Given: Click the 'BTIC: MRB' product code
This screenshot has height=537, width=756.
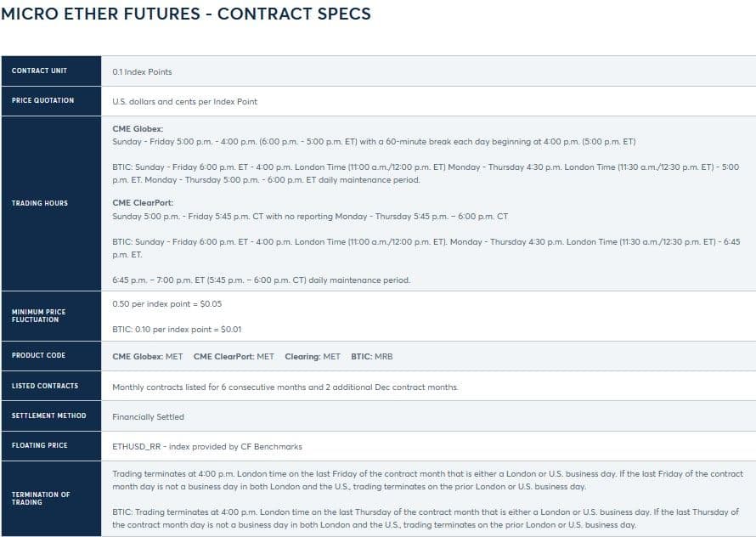Looking at the screenshot, I should click(372, 356).
